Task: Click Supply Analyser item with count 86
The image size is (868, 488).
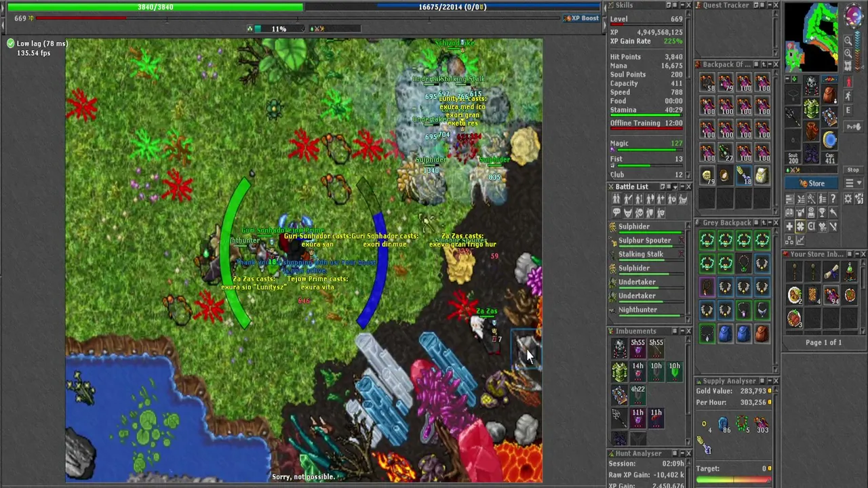Action: (724, 425)
